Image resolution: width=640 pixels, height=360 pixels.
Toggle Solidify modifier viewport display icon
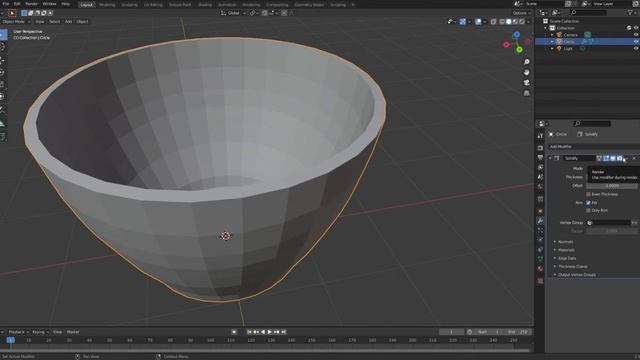(613, 158)
